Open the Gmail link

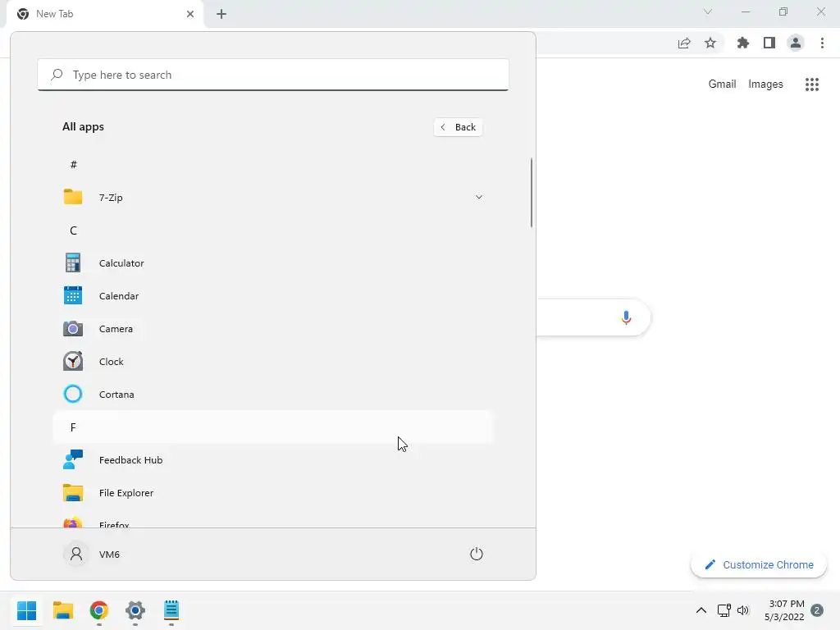pyautogui.click(x=722, y=84)
